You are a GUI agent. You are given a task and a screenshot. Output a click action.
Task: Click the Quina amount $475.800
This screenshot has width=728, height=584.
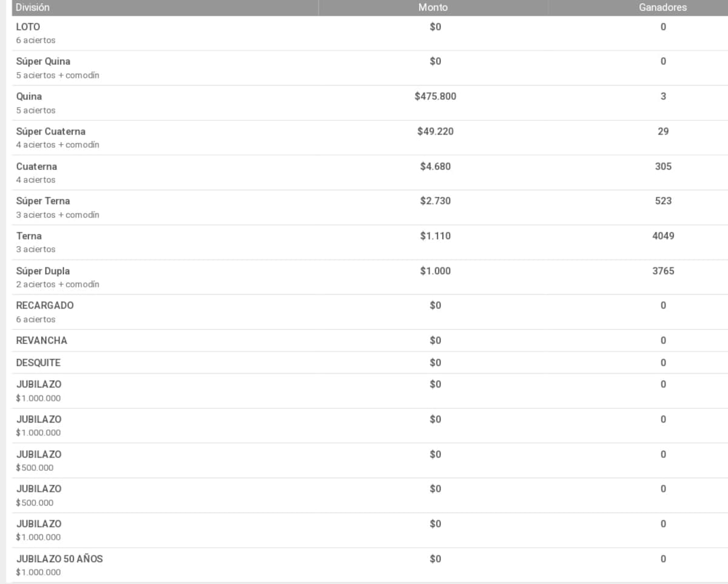(x=436, y=96)
